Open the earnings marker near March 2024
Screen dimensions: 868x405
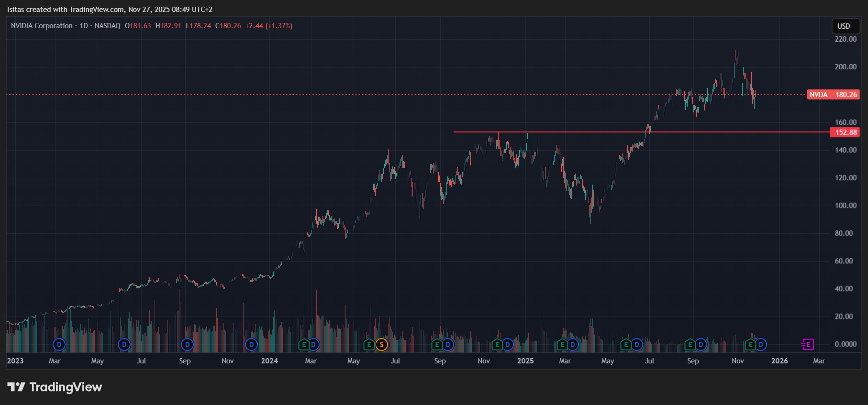point(303,344)
